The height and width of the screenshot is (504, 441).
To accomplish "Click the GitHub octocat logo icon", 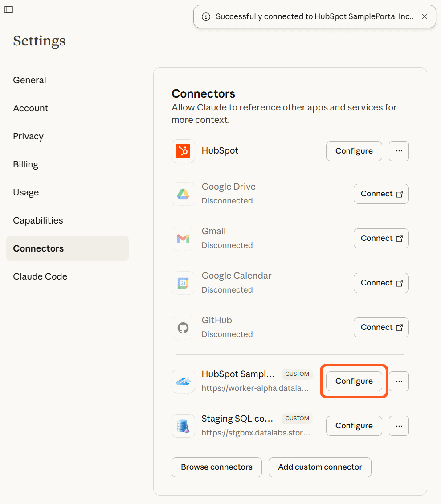I will pyautogui.click(x=183, y=328).
